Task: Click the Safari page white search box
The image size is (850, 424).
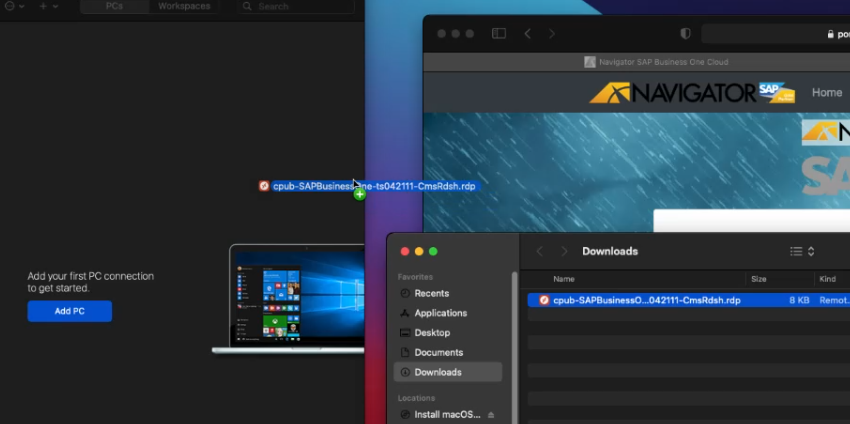Action: [x=751, y=221]
